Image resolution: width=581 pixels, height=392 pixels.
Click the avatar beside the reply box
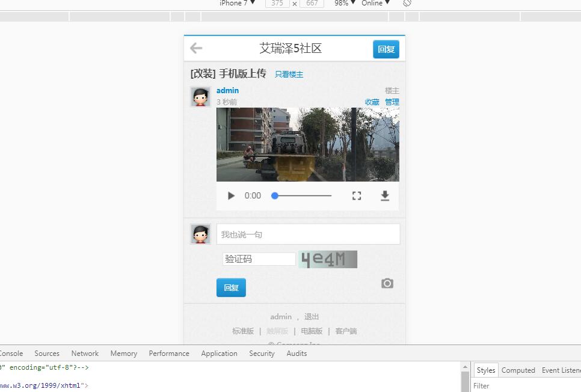pyautogui.click(x=200, y=234)
